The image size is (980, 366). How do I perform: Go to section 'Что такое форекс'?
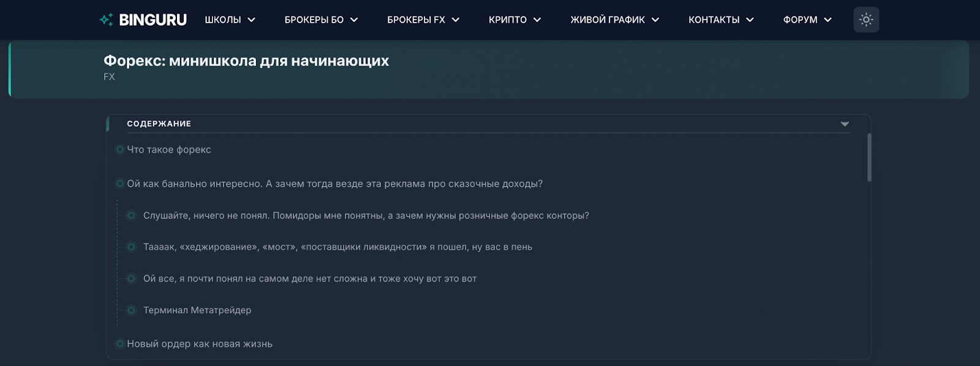(168, 149)
